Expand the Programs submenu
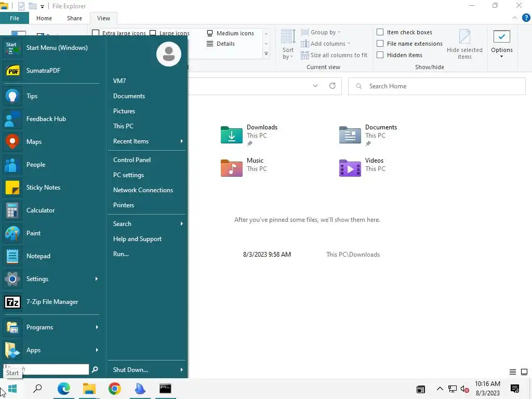This screenshot has height=399, width=532. 97,327
